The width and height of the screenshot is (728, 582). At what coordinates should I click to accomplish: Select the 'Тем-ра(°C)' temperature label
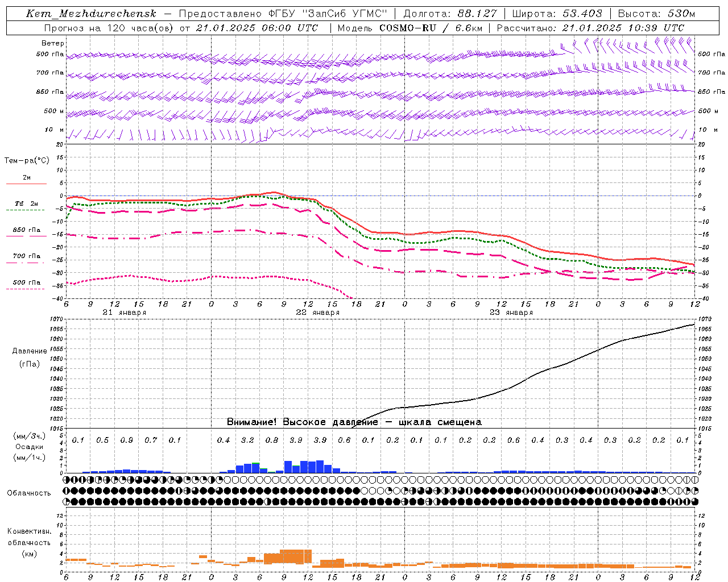[27, 161]
